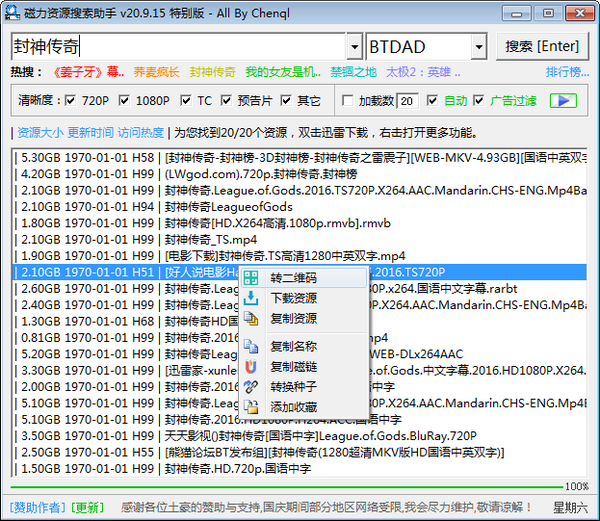This screenshot has height=521, width=600.
Task: Click the search keyword input field
Action: coord(179,47)
